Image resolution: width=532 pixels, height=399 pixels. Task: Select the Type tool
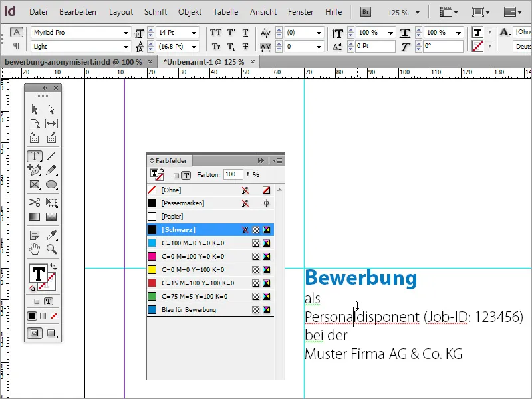[36, 155]
